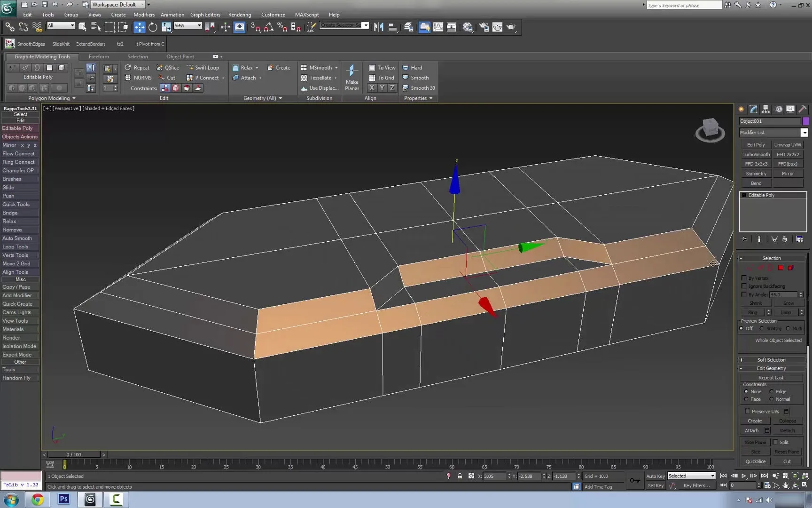Select the Edge constraint radio button
The height and width of the screenshot is (508, 812).
771,392
